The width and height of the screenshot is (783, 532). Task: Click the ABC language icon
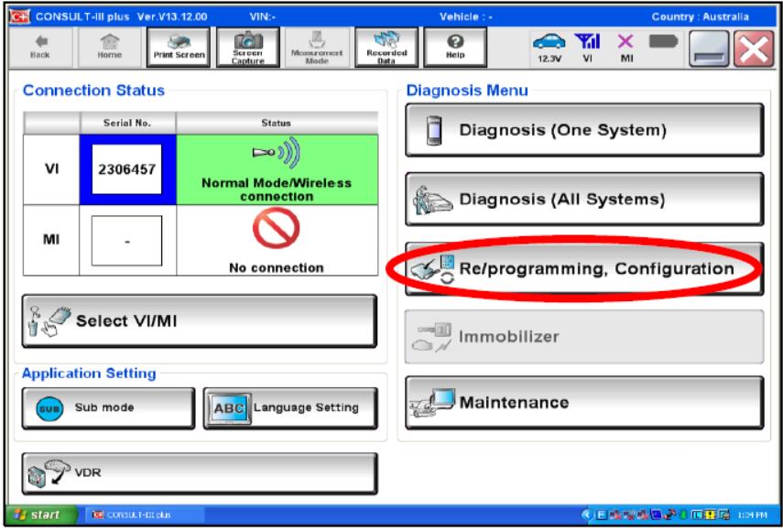pyautogui.click(x=229, y=408)
